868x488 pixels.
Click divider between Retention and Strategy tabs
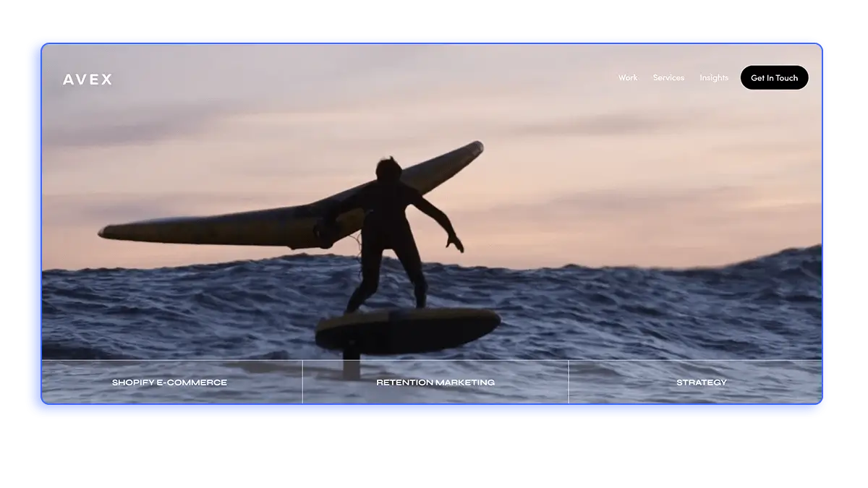pos(569,382)
